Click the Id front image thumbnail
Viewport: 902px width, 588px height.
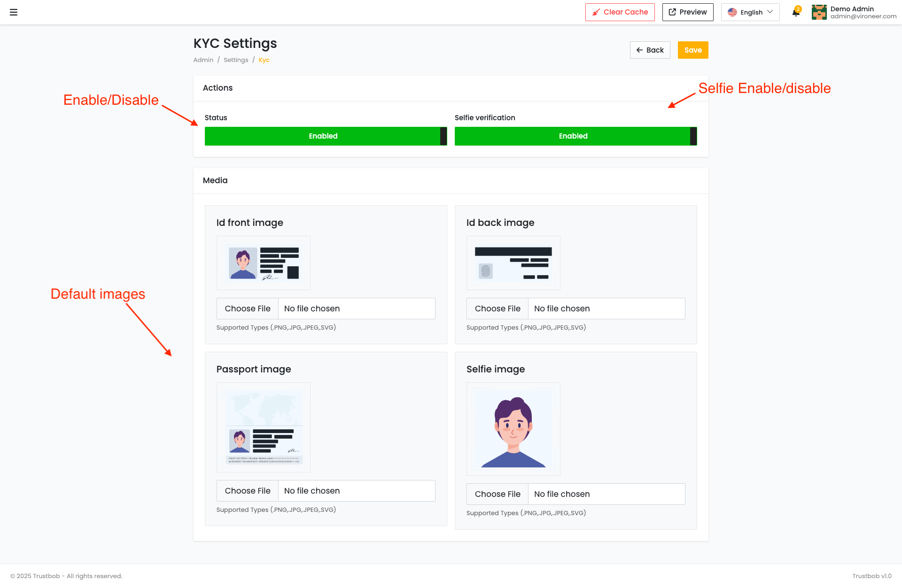pos(264,263)
